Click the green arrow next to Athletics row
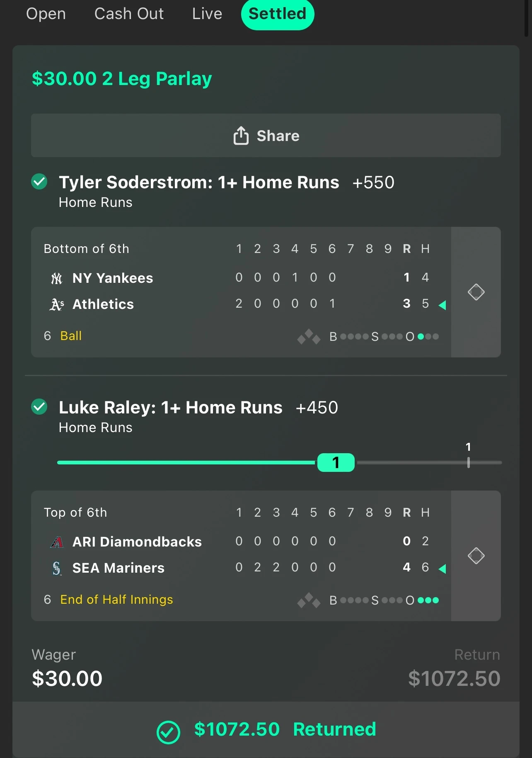 (x=442, y=305)
